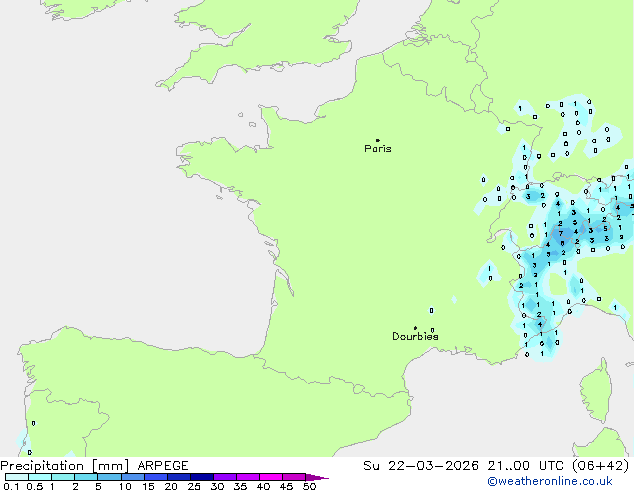634x490 pixels.
Task: Click the legend value label '0.1'
Action: point(10,487)
